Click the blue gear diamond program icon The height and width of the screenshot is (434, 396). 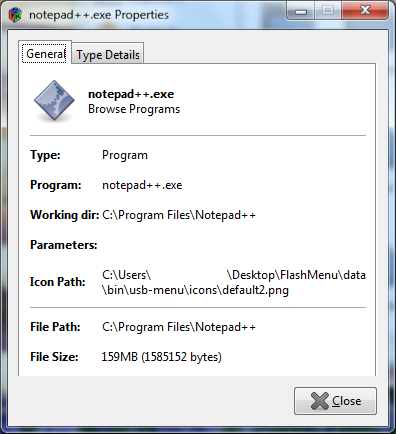click(x=54, y=100)
